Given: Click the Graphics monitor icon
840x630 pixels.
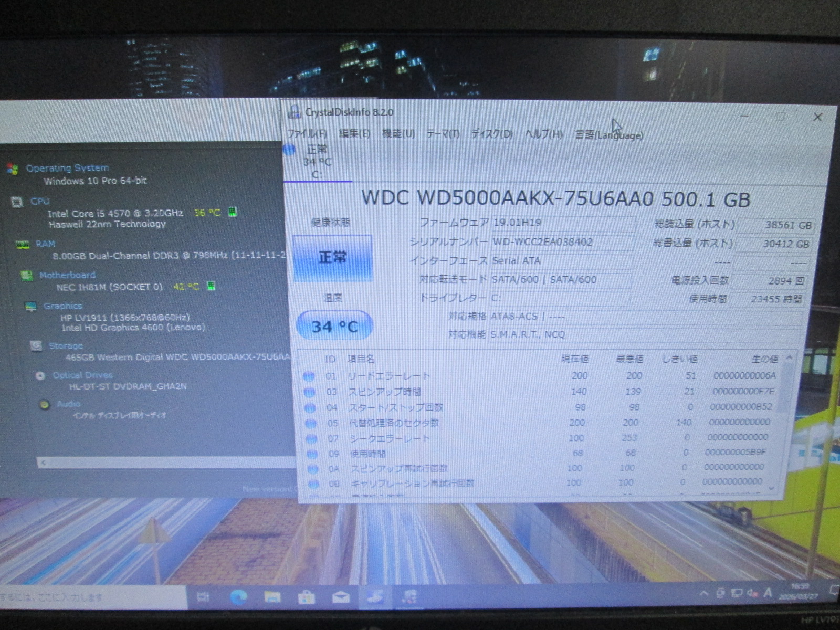Looking at the screenshot, I should tap(31, 307).
